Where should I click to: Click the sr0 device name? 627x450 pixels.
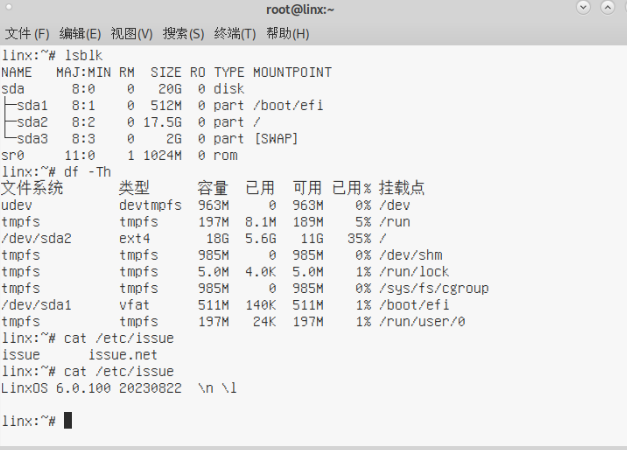pyautogui.click(x=13, y=155)
